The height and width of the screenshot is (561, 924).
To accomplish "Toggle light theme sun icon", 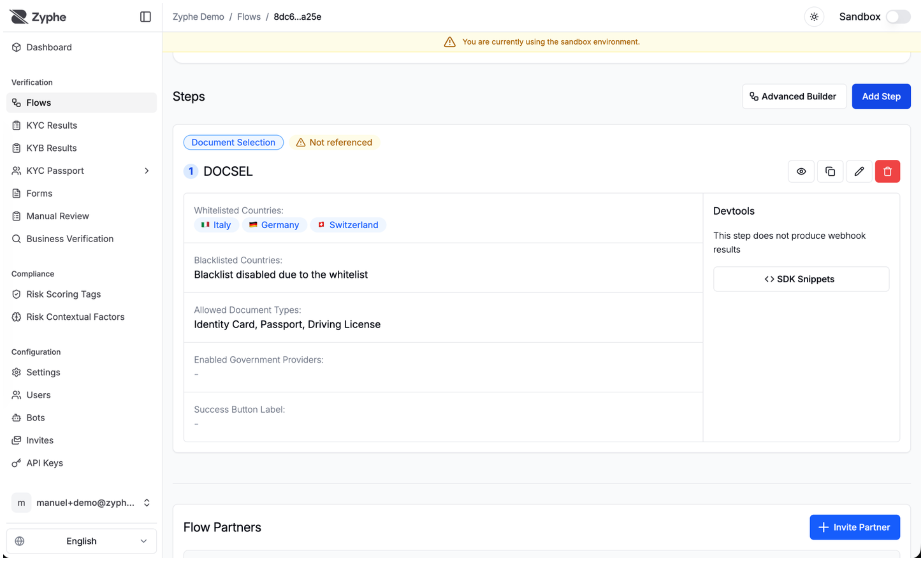I will pos(814,17).
